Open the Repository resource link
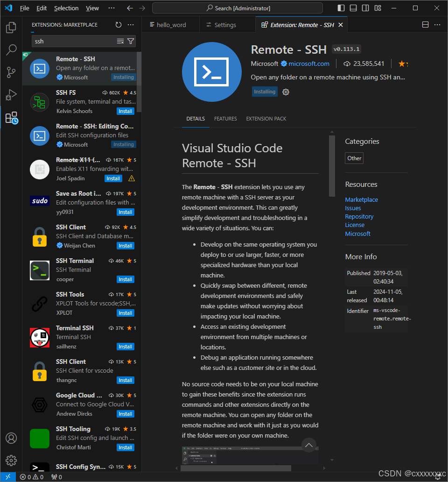The width and height of the screenshot is (448, 482). click(x=359, y=216)
